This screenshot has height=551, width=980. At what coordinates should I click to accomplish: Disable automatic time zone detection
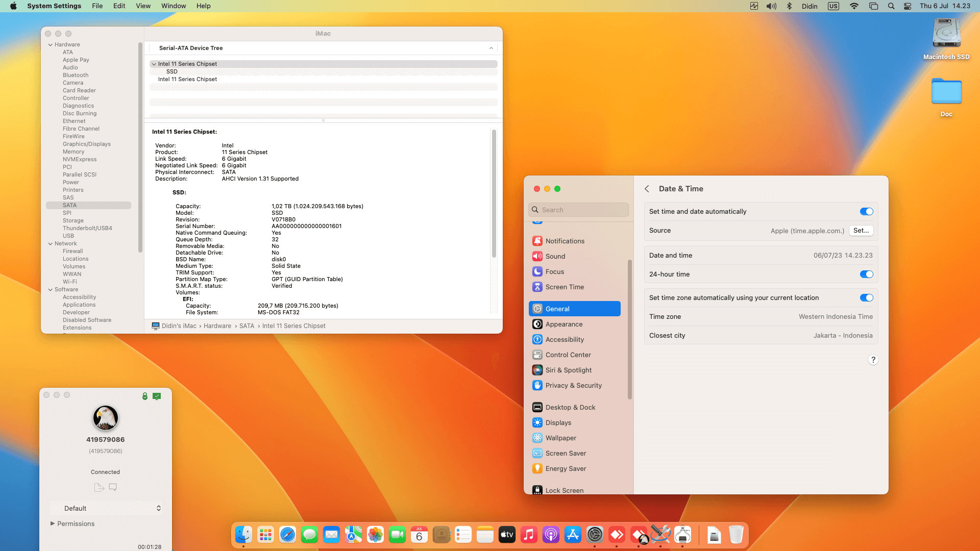[x=866, y=297]
